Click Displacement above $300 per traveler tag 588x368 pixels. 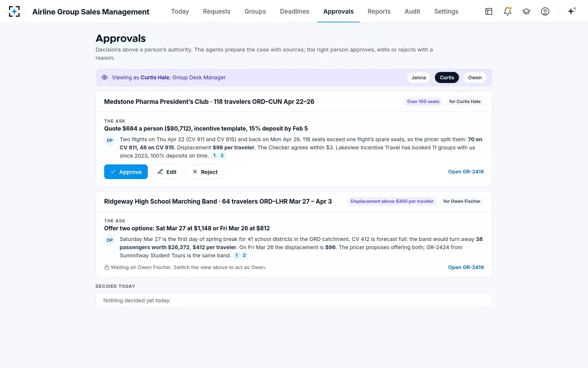pos(392,201)
